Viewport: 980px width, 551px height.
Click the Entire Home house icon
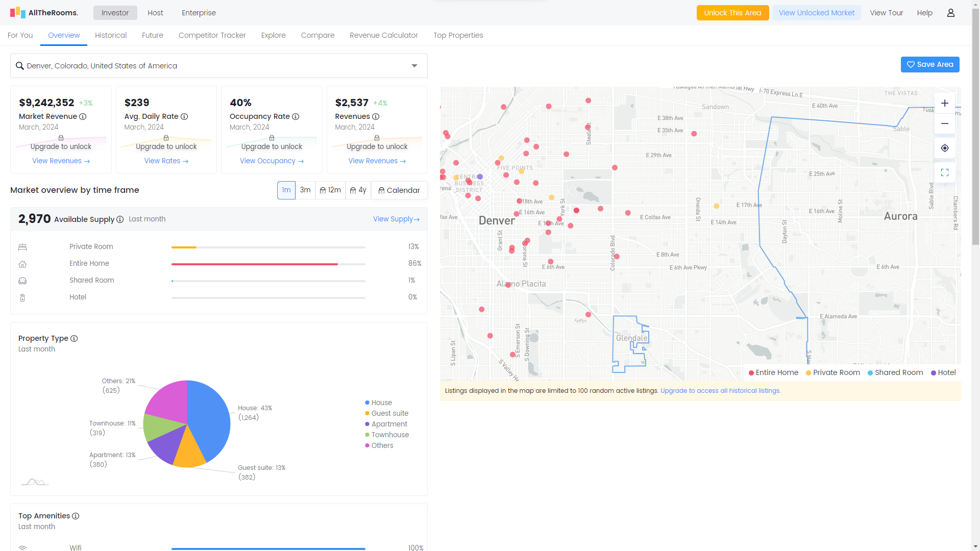pos(22,264)
